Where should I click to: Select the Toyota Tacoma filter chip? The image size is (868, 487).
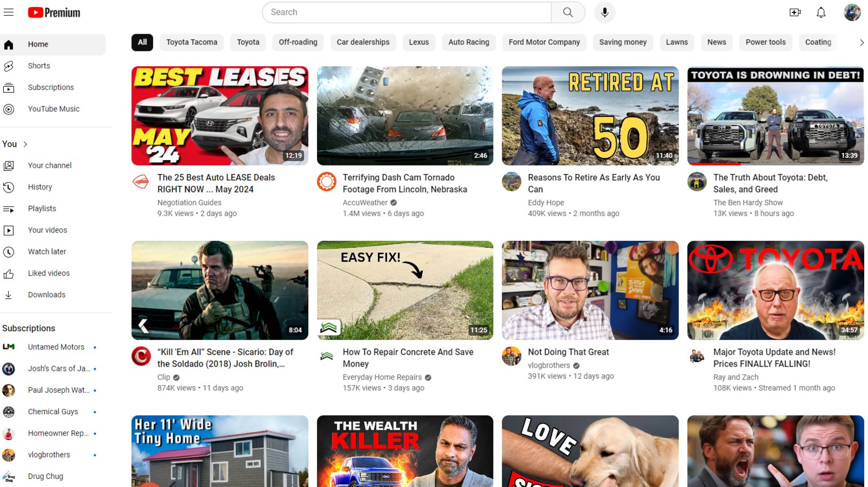coord(192,42)
